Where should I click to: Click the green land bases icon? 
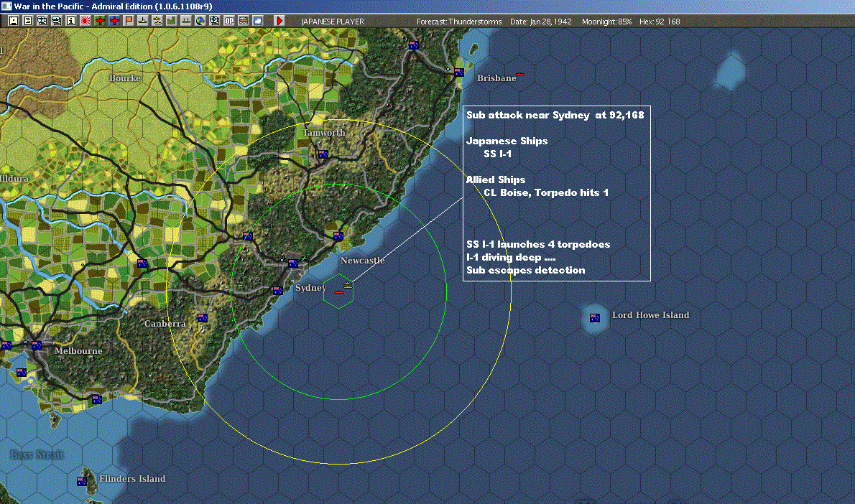171,21
